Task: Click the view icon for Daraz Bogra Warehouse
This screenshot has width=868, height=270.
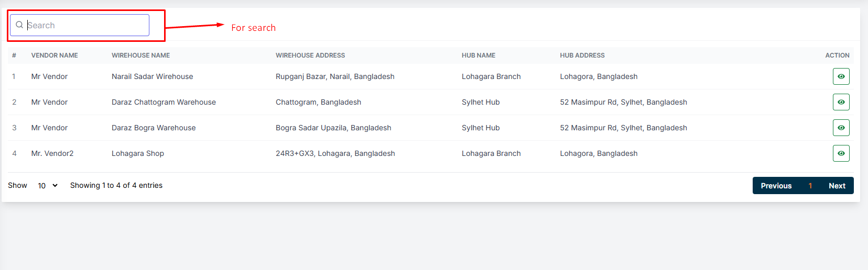Action: click(841, 128)
